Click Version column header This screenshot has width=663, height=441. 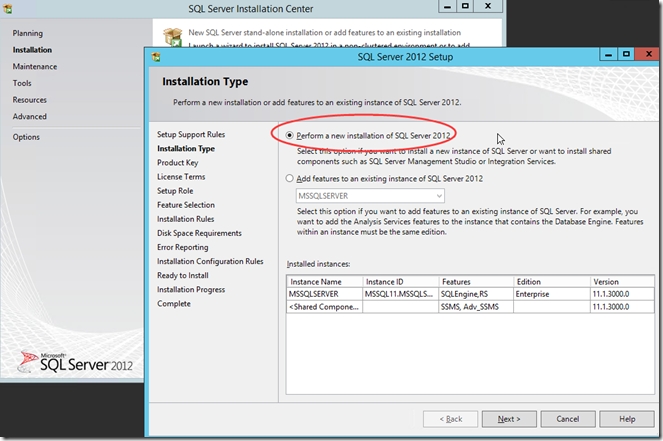(x=622, y=282)
